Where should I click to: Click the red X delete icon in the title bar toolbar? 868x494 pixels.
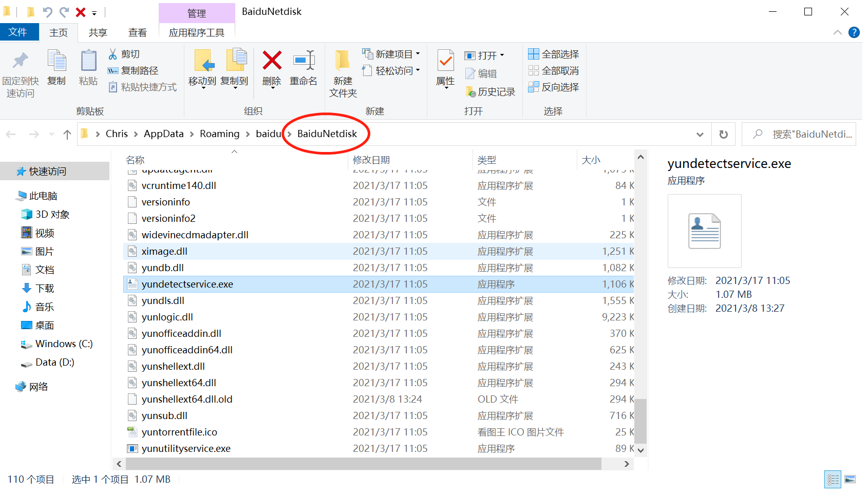81,12
